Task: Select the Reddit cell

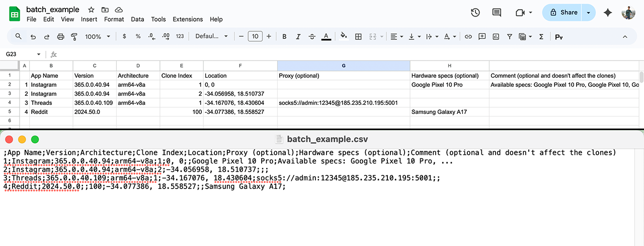Action: click(51, 112)
